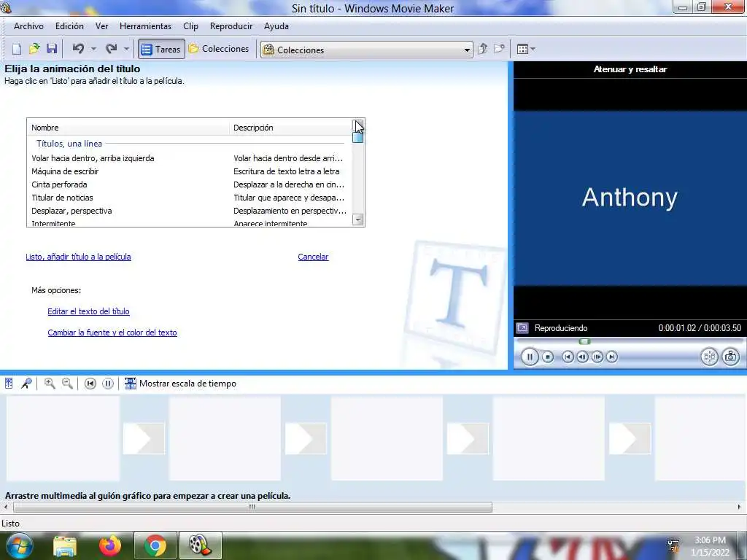Click the animation list scrollbar thumb
Viewport: 747px width, 560px height.
pyautogui.click(x=357, y=137)
